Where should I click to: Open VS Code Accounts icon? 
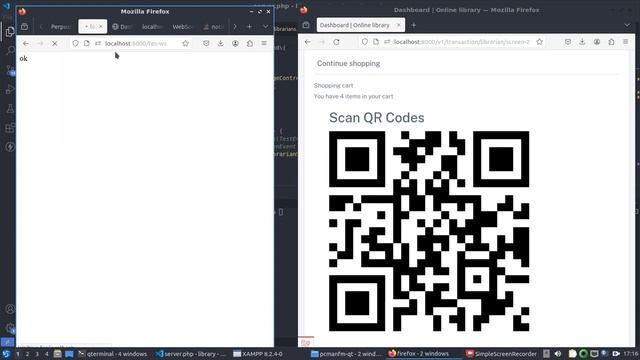pyautogui.click(x=10, y=309)
